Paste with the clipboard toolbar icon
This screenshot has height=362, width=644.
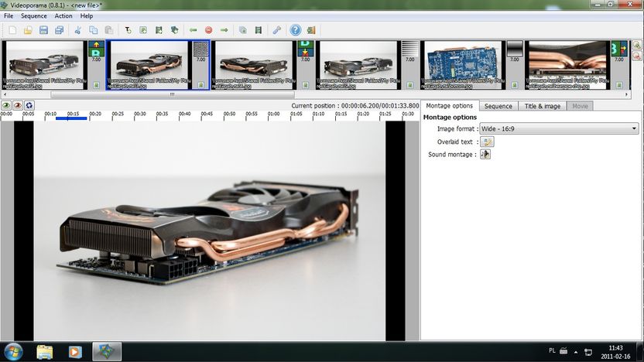point(109,30)
